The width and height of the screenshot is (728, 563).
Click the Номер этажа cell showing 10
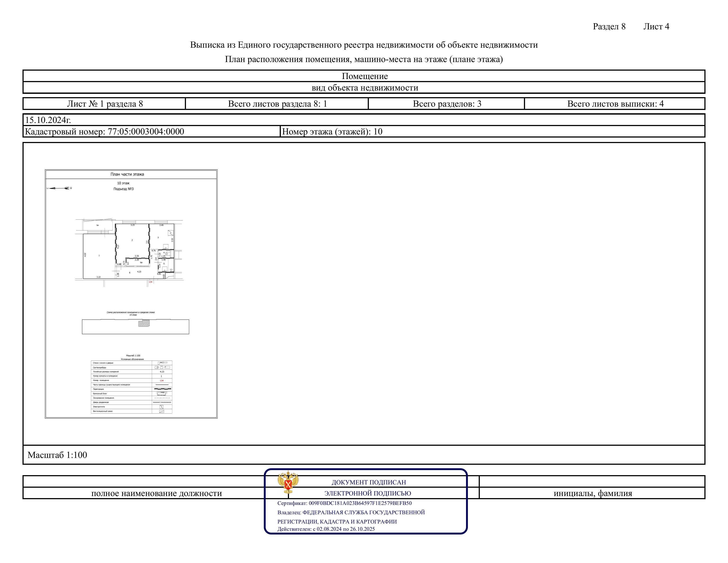tap(332, 131)
